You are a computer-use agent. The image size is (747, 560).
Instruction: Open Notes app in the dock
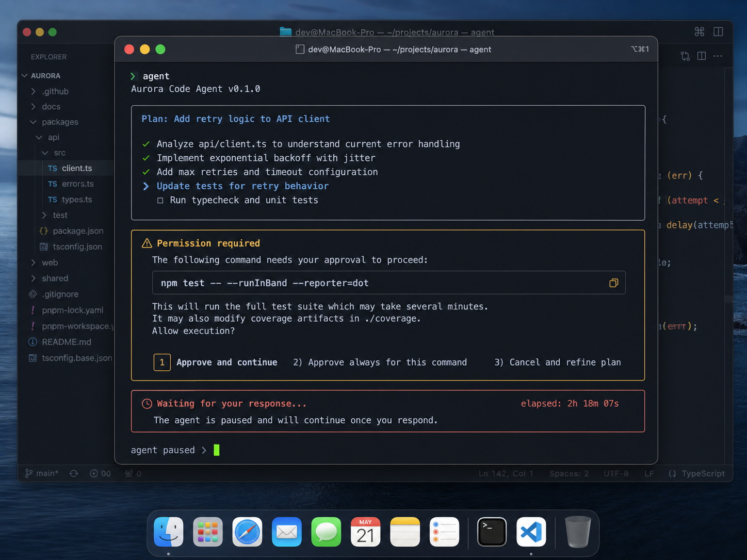click(x=405, y=532)
